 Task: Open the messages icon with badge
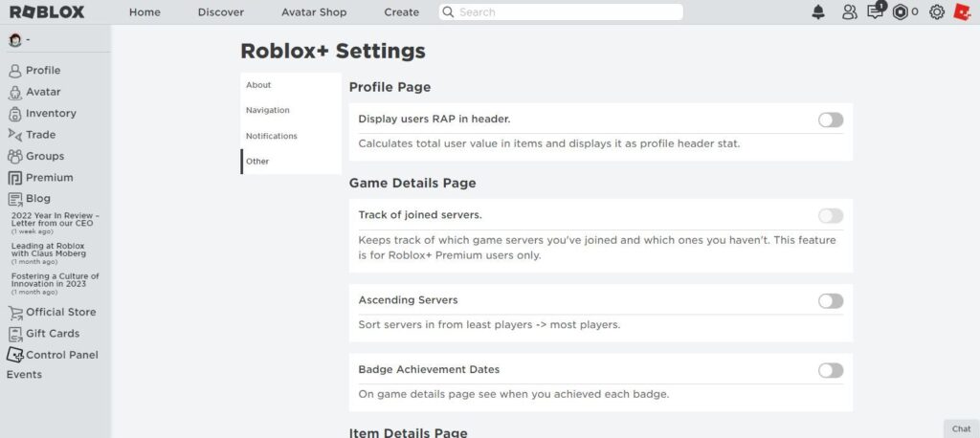(x=877, y=11)
